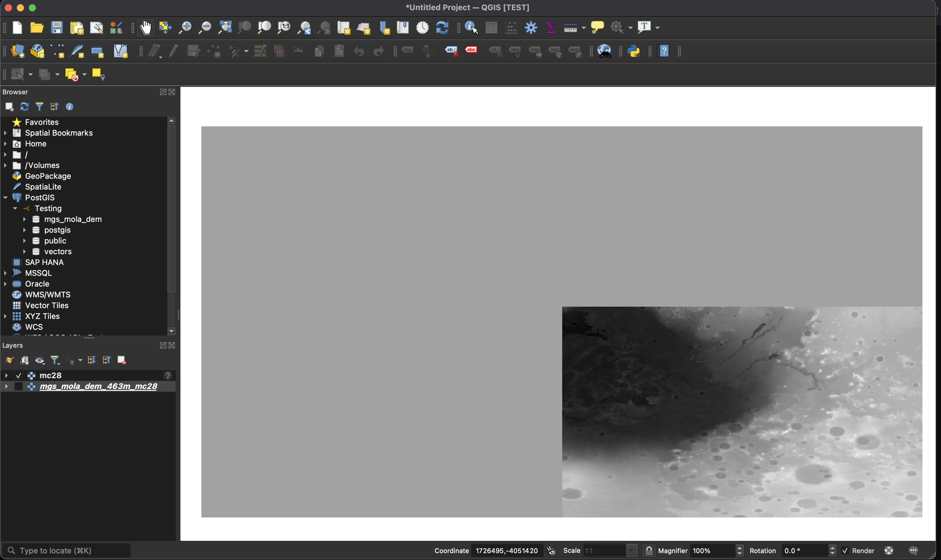Image resolution: width=941 pixels, height=560 pixels.
Task: Toggle the Render checkbox
Action: [x=845, y=550]
